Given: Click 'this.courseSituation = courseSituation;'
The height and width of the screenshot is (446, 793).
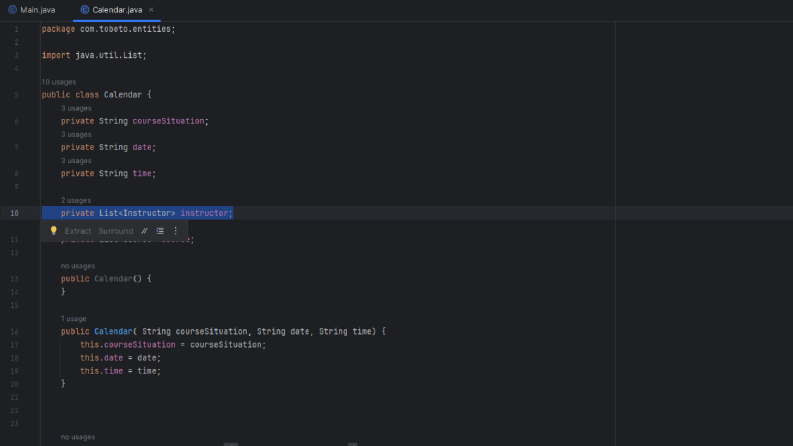Looking at the screenshot, I should click(173, 345).
